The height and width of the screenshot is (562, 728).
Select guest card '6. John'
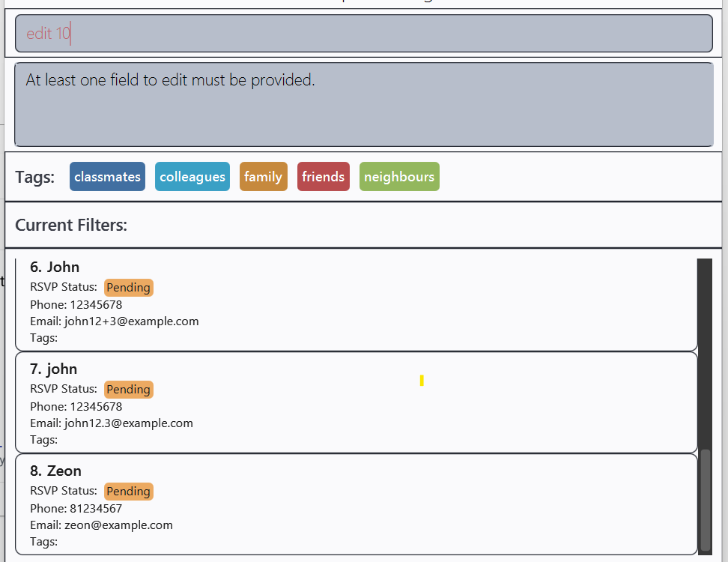pyautogui.click(x=356, y=304)
